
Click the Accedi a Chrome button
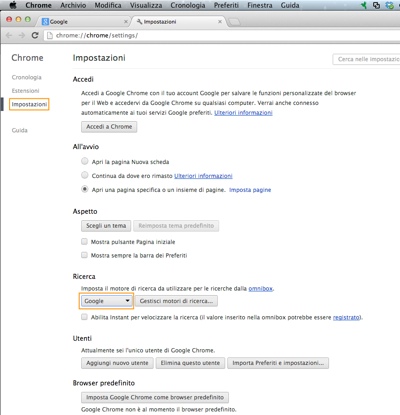click(109, 127)
